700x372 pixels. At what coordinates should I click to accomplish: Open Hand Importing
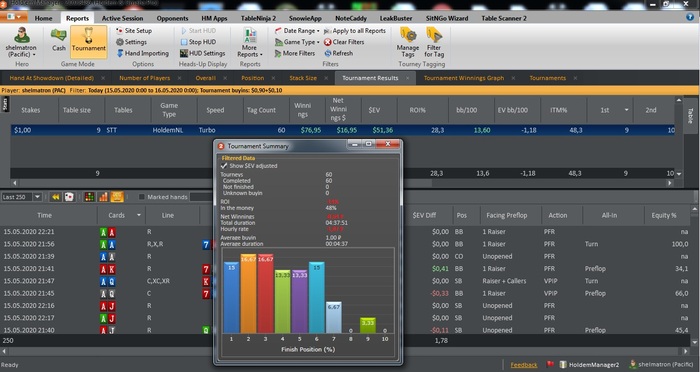pos(143,53)
